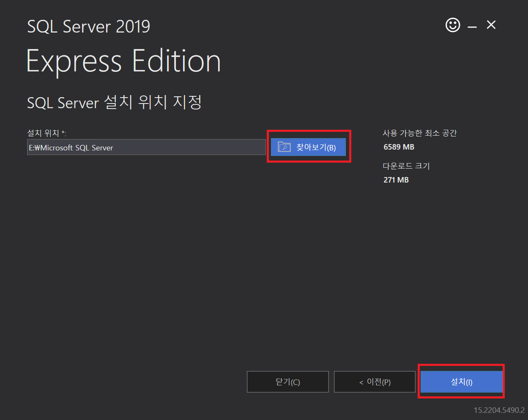Click the 설치 위치 label

coord(47,133)
